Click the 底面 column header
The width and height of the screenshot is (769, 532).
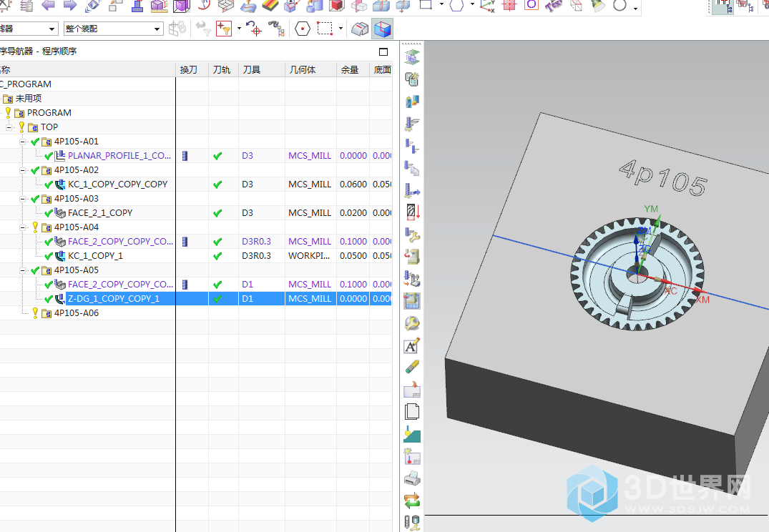(381, 69)
